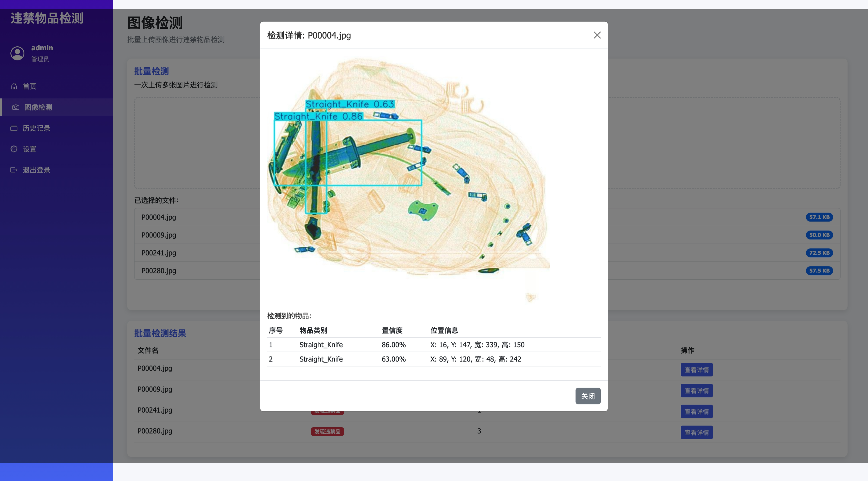Select 退出登录 in the sidebar
868x481 pixels.
pos(36,170)
